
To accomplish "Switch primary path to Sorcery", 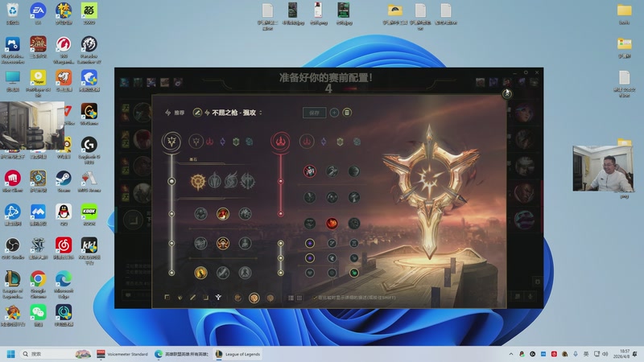I will (x=223, y=142).
